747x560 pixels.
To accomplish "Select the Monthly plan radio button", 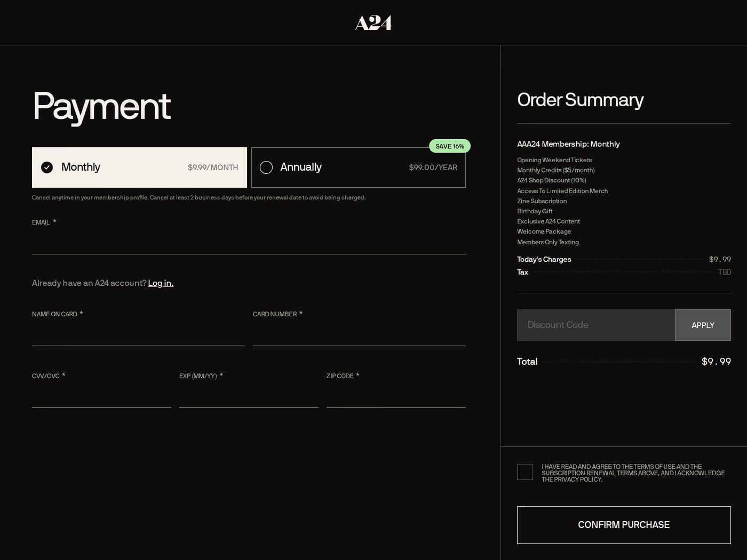I will (47, 167).
